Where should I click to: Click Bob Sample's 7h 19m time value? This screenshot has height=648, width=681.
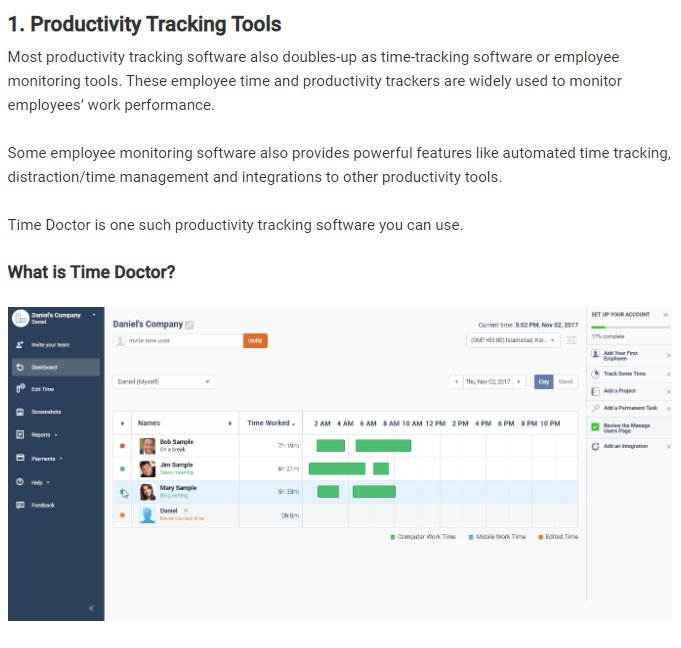(288, 446)
